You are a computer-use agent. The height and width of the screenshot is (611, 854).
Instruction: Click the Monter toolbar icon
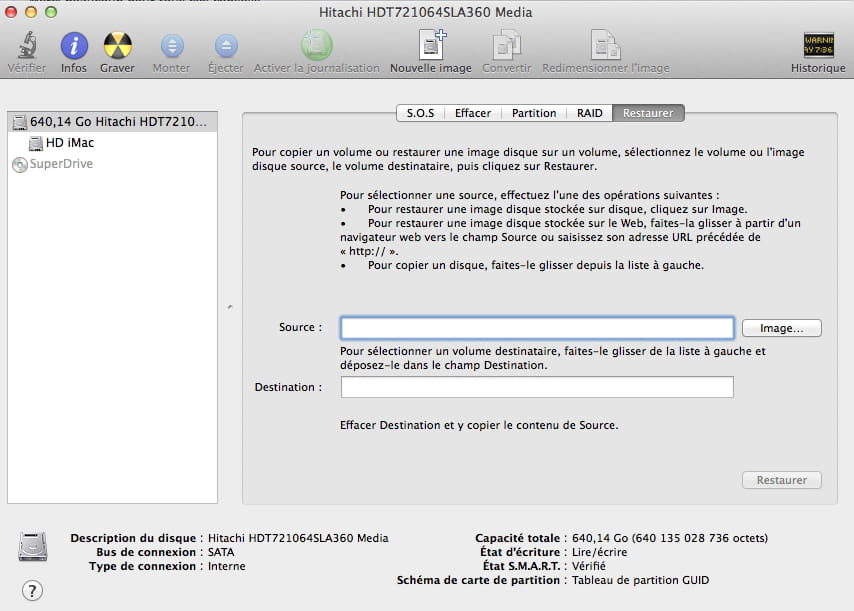[x=172, y=46]
